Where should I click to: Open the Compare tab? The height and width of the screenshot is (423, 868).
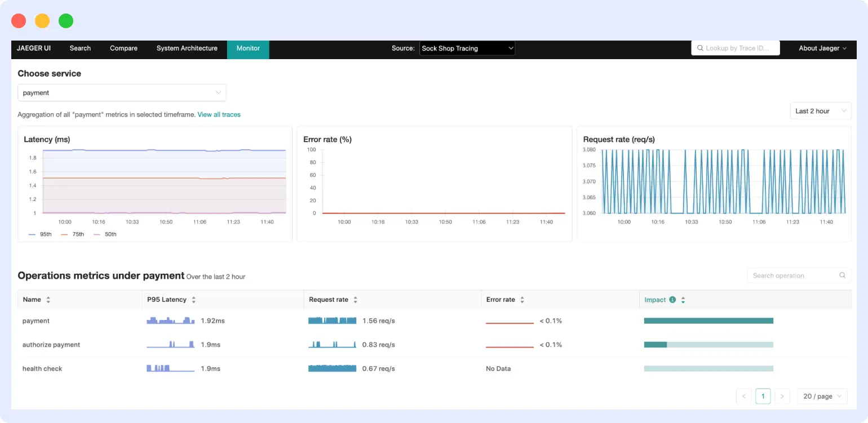pyautogui.click(x=123, y=48)
